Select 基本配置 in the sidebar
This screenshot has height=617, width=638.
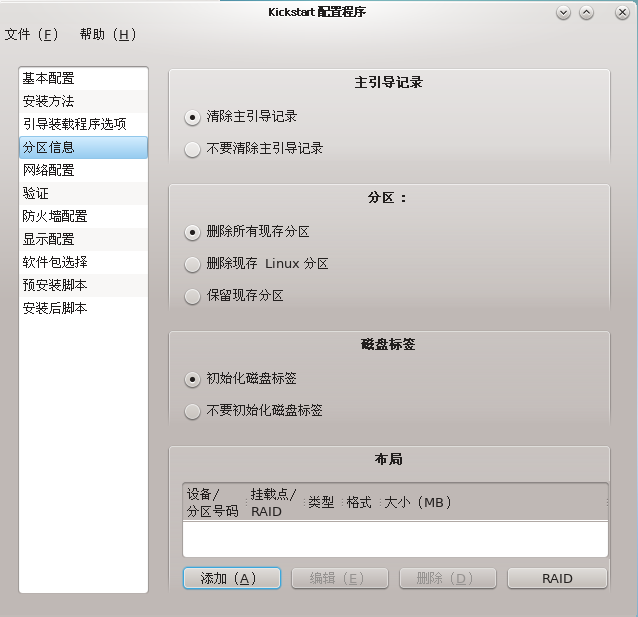83,78
